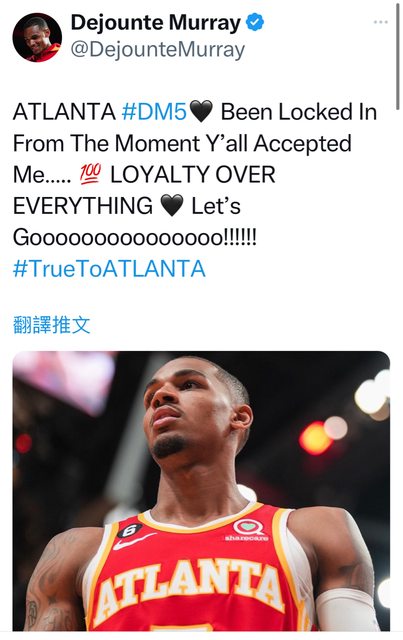Viewport: 403px width, 640px height.
Task: Click the black heart after EVERYTHING
Action: click(172, 206)
